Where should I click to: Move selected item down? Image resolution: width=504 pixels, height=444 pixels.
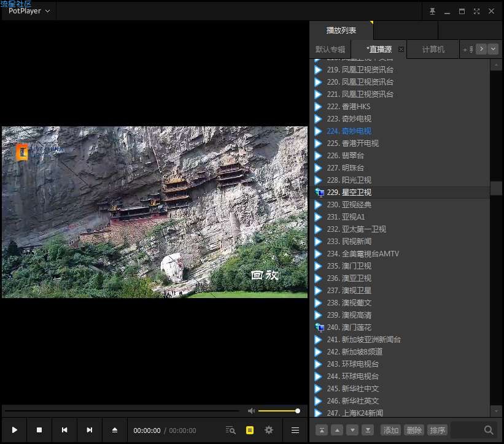tap(352, 430)
